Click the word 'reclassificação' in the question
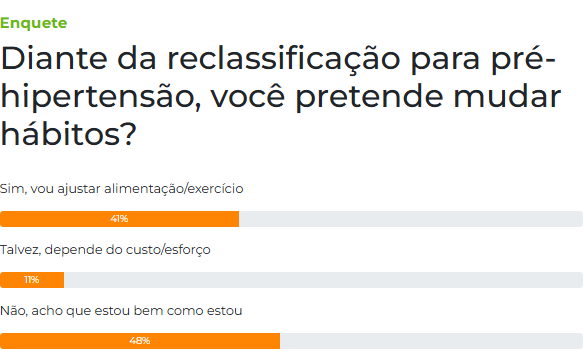The image size is (584, 363). (x=283, y=60)
